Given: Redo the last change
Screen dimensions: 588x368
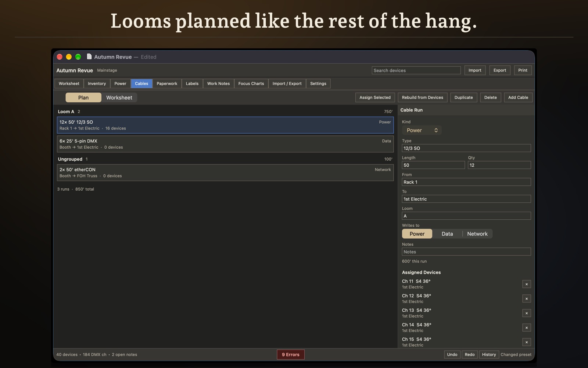Looking at the screenshot, I should 470,355.
